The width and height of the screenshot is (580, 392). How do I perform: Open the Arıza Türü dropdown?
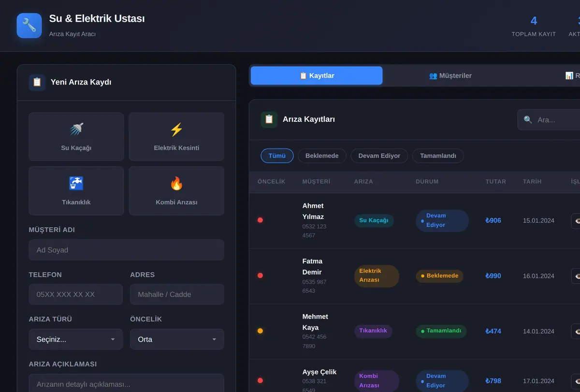click(x=76, y=339)
